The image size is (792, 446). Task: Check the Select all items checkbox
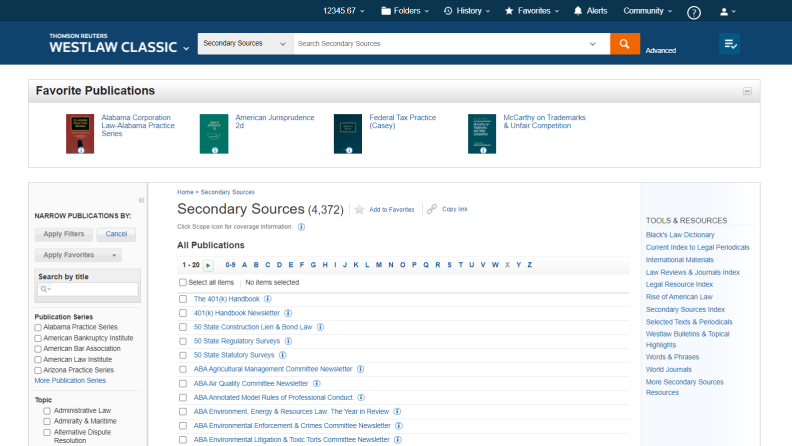click(183, 283)
